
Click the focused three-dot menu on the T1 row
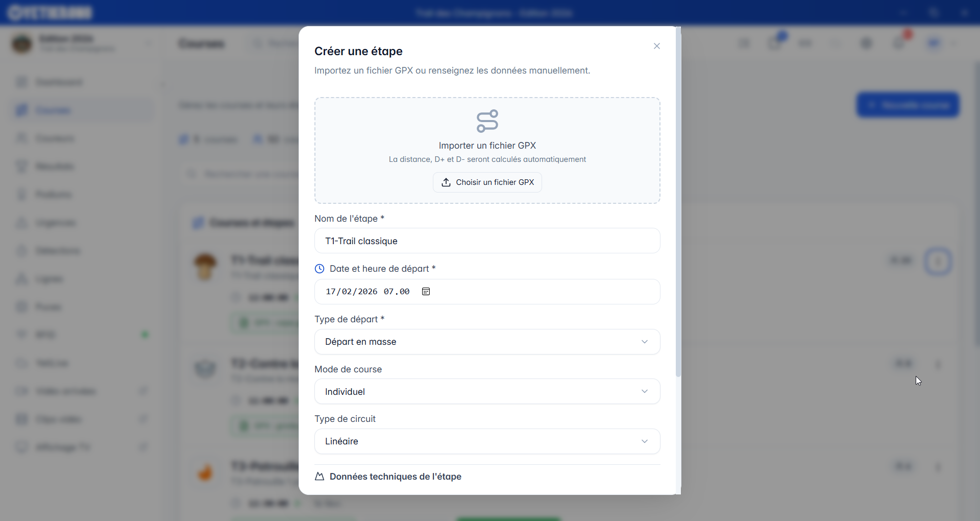coord(938,262)
